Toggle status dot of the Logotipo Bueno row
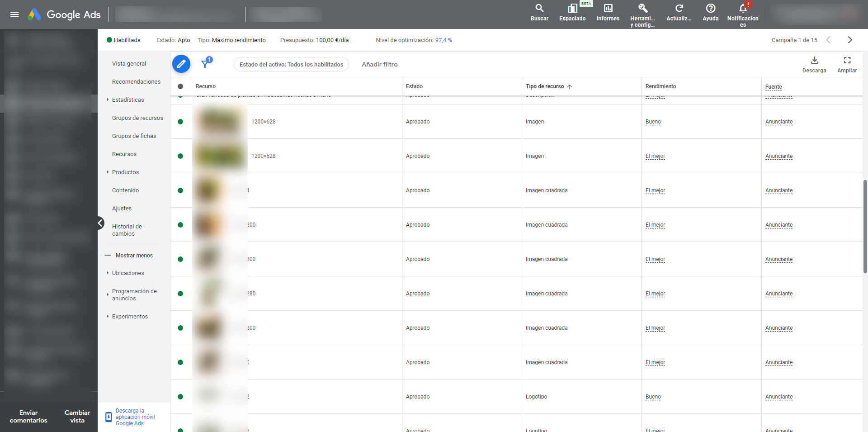Image resolution: width=868 pixels, height=432 pixels. point(180,397)
